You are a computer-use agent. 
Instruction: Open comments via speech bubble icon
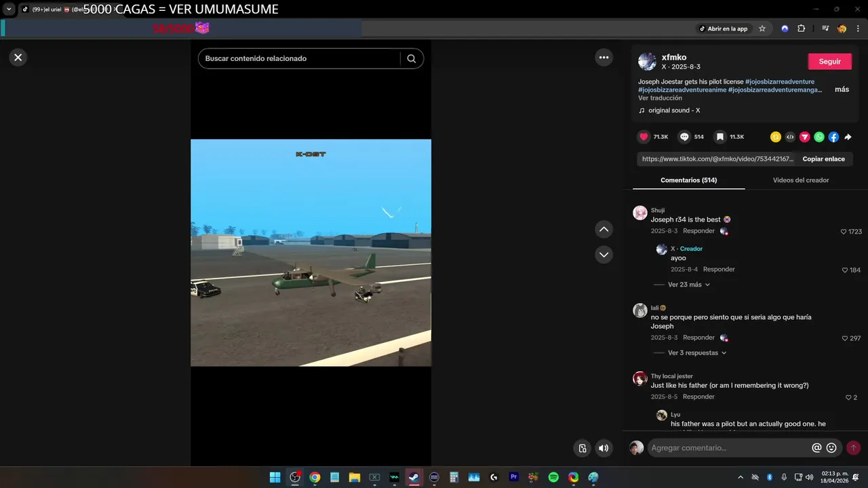(x=684, y=137)
